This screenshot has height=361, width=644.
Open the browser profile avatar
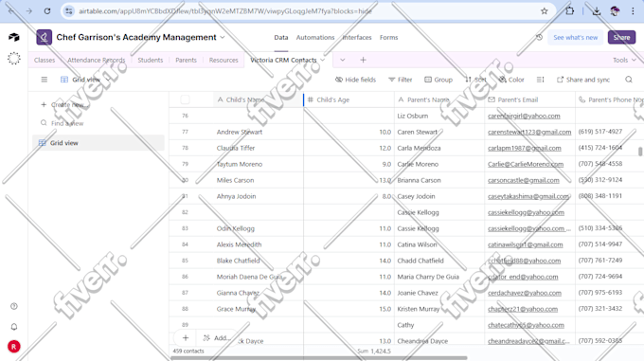point(615,11)
